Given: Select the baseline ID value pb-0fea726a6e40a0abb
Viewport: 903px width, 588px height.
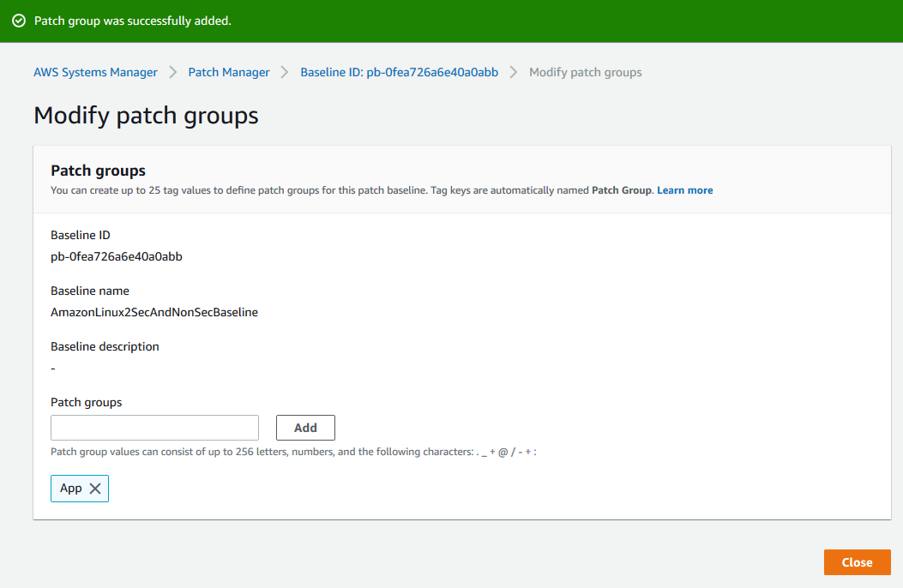Looking at the screenshot, I should [117, 256].
